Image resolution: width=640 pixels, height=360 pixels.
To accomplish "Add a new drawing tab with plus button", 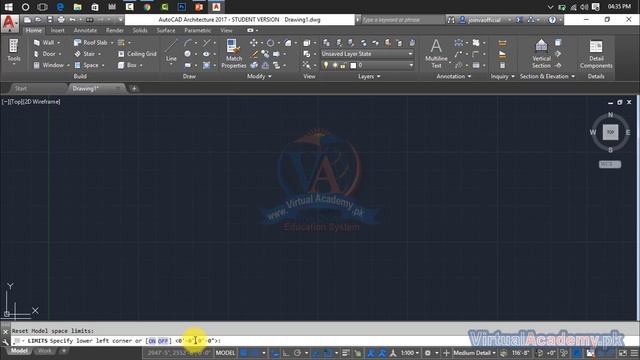I will pos(134,88).
